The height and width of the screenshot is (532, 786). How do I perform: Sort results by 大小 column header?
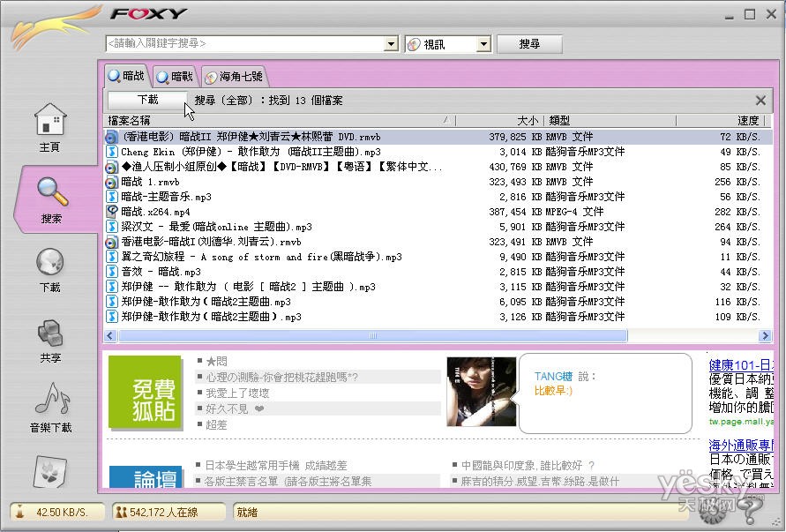[x=500, y=120]
